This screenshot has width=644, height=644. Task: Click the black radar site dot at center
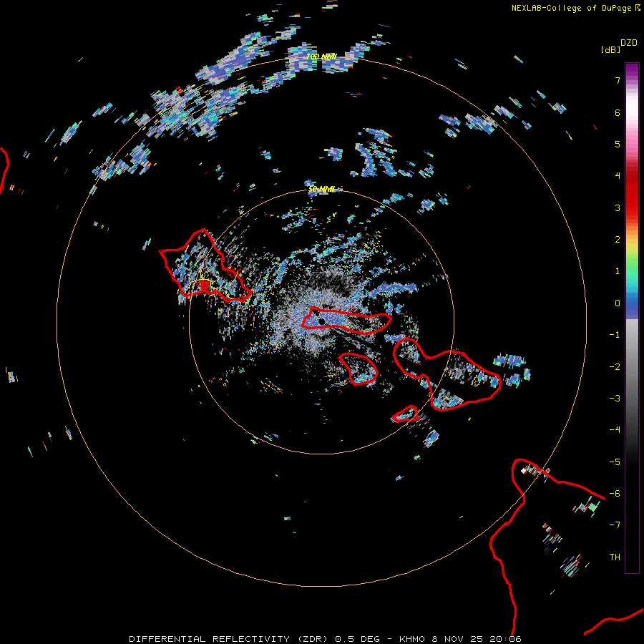click(x=322, y=321)
